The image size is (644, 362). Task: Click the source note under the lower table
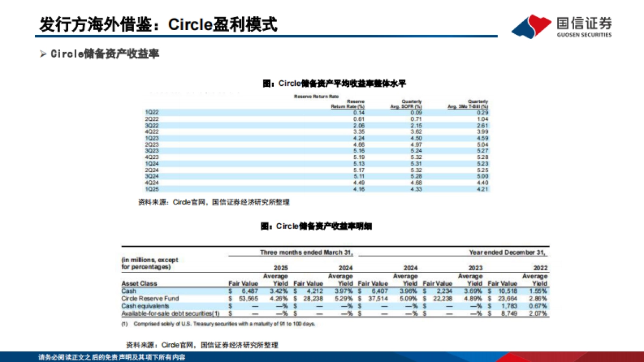pos(202,344)
